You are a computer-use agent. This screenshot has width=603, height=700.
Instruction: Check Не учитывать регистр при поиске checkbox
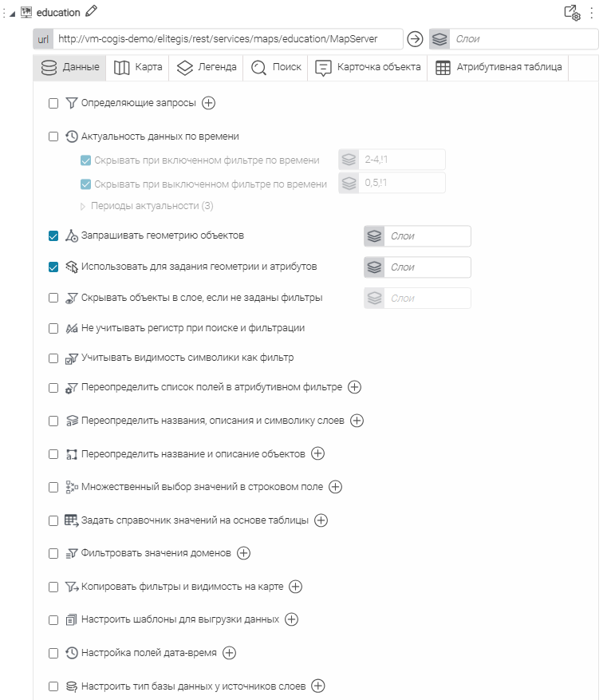pos(53,328)
